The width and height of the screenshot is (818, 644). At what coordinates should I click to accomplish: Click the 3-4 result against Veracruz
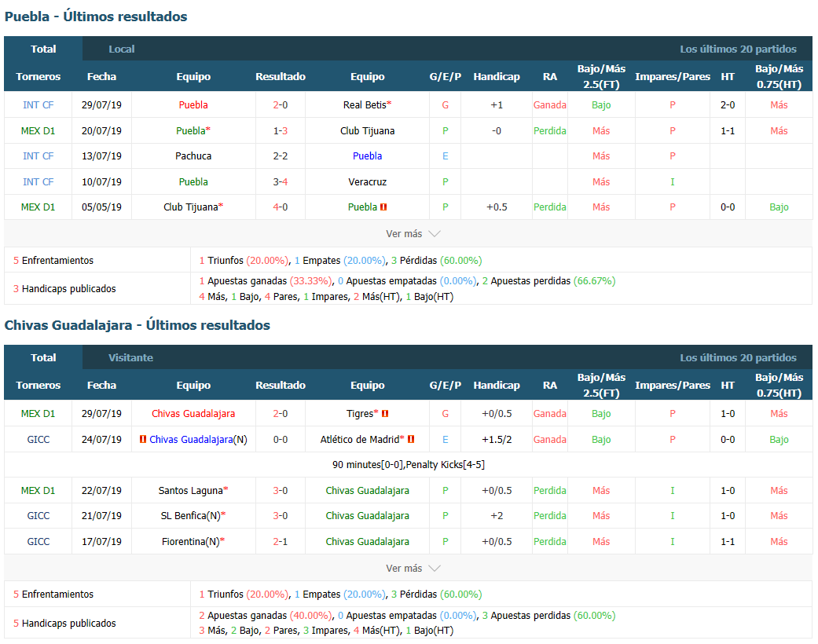pyautogui.click(x=281, y=182)
